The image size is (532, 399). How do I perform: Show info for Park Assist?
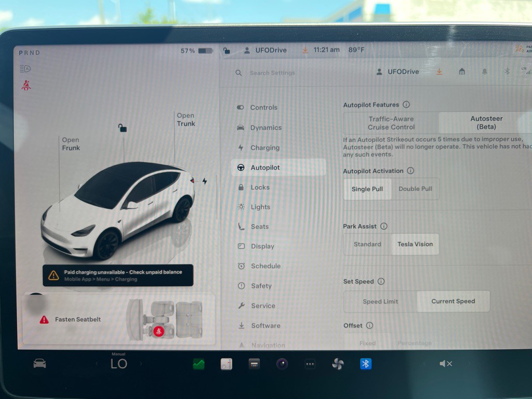(384, 226)
